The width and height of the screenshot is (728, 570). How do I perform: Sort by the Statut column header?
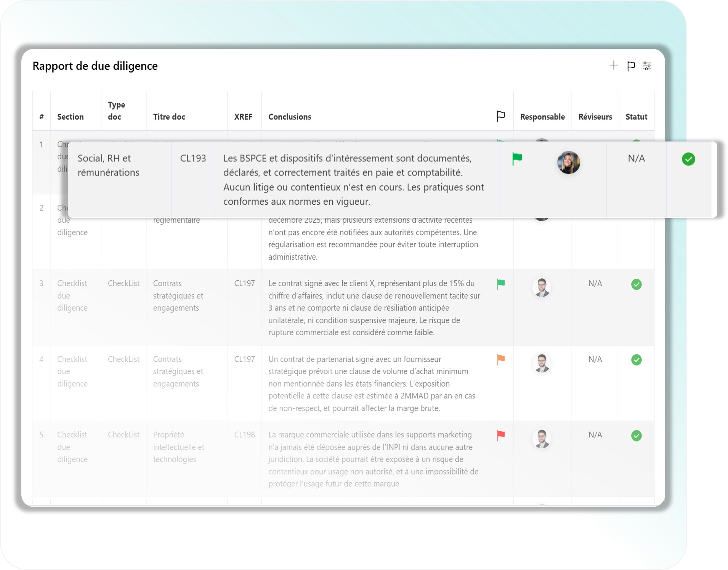coord(636,117)
